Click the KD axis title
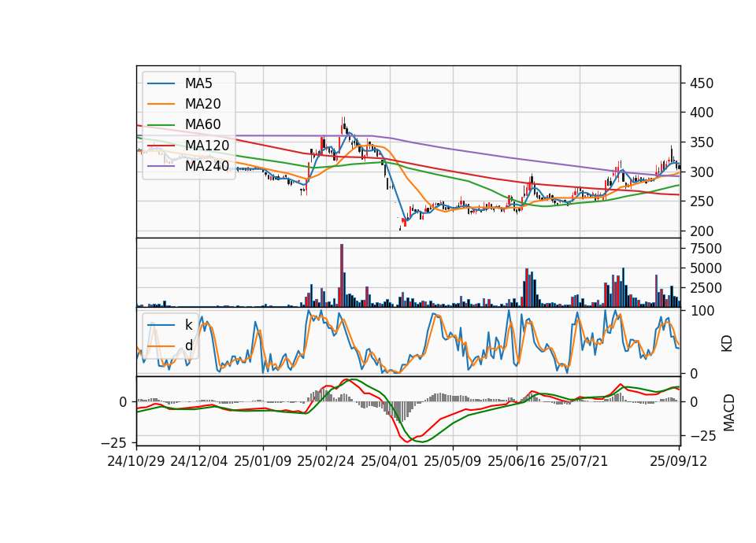The width and height of the screenshot is (756, 543). click(x=727, y=343)
